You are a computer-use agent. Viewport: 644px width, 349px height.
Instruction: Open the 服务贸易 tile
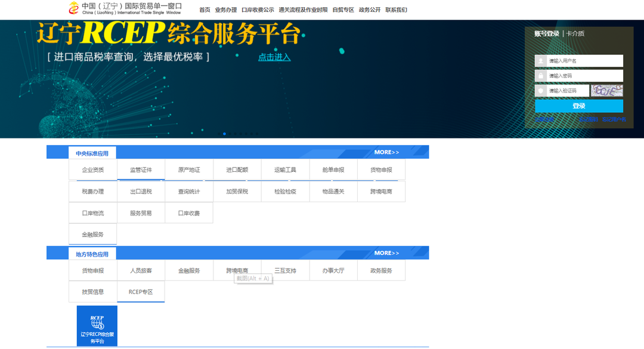[x=141, y=213]
